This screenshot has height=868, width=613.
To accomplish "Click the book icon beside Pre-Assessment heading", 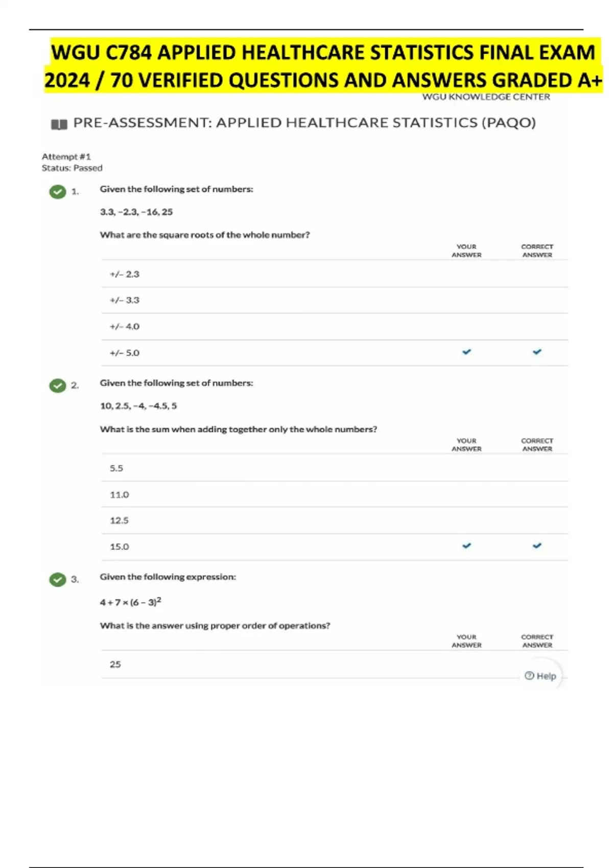I will [59, 124].
